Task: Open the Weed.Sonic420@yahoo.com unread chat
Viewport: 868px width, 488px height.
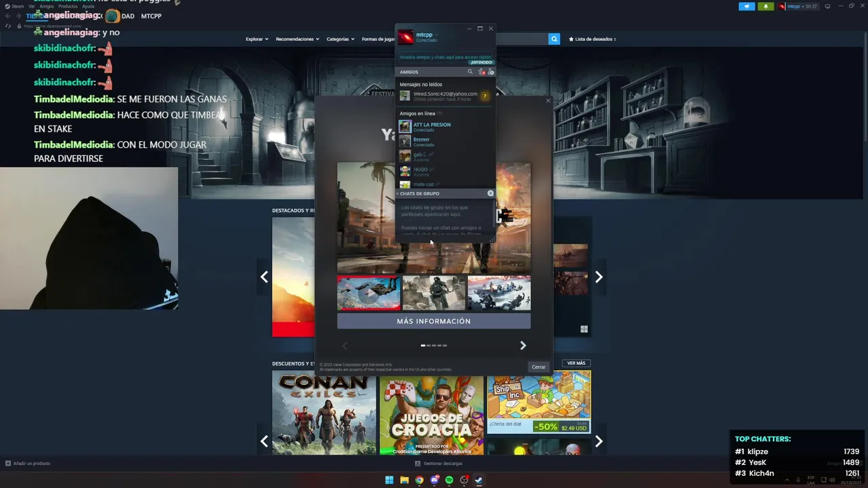Action: coord(445,96)
